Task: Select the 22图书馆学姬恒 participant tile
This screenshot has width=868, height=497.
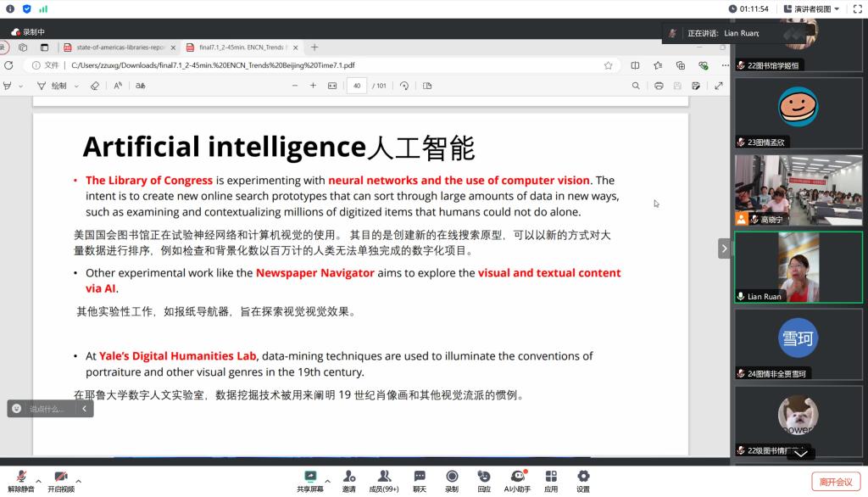Action: 798,46
